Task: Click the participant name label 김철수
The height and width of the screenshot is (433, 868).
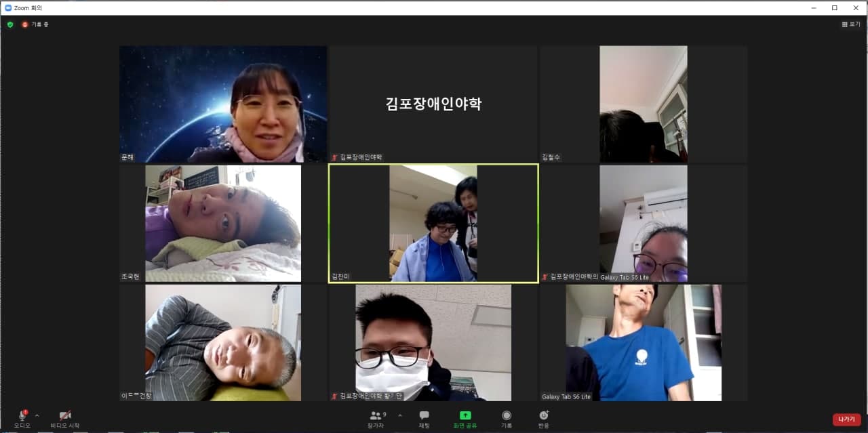Action: (x=551, y=157)
